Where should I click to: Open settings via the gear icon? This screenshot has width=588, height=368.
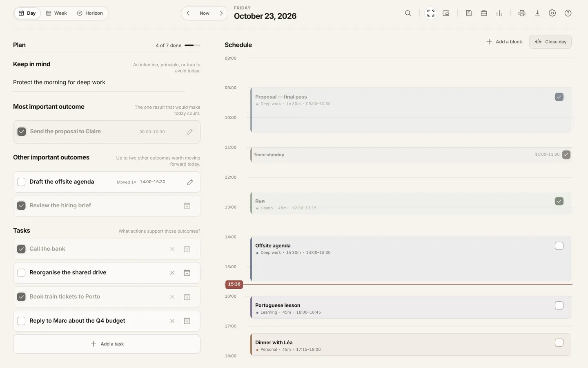[x=552, y=13]
